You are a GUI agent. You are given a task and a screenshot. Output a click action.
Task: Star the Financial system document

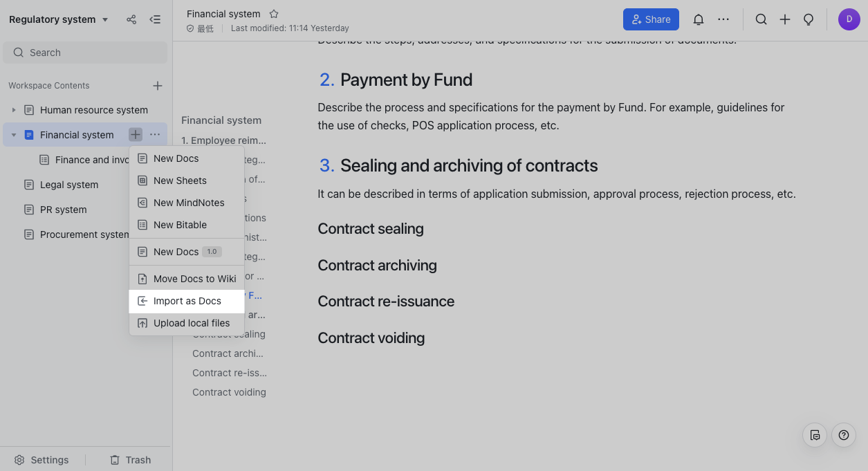pos(274,14)
